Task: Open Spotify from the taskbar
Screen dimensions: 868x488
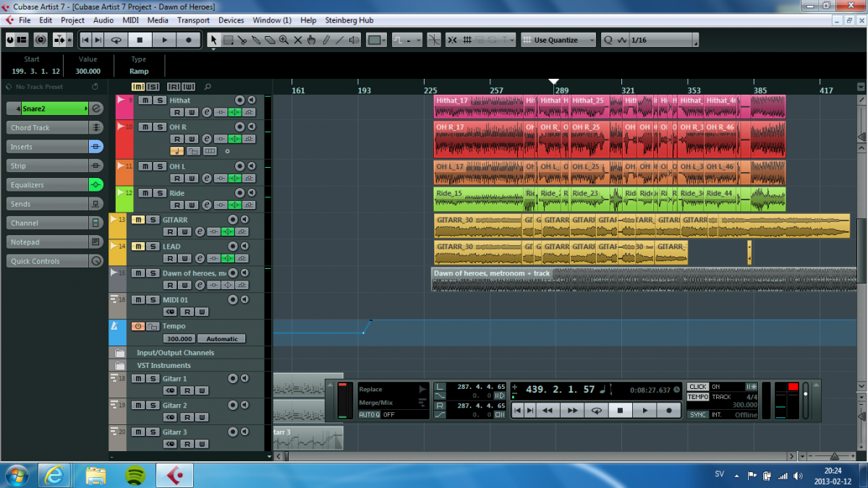Action: (x=135, y=475)
